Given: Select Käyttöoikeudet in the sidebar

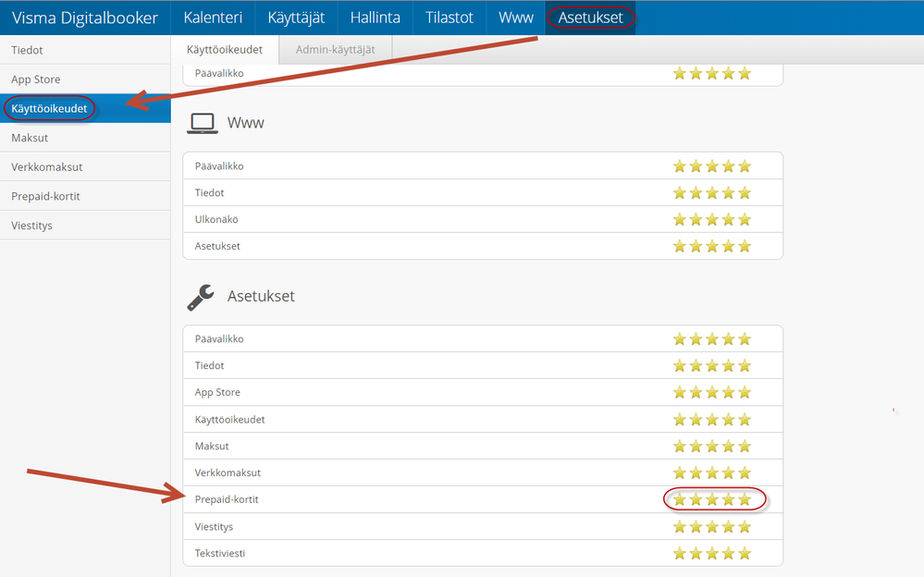Looking at the screenshot, I should pos(85,108).
